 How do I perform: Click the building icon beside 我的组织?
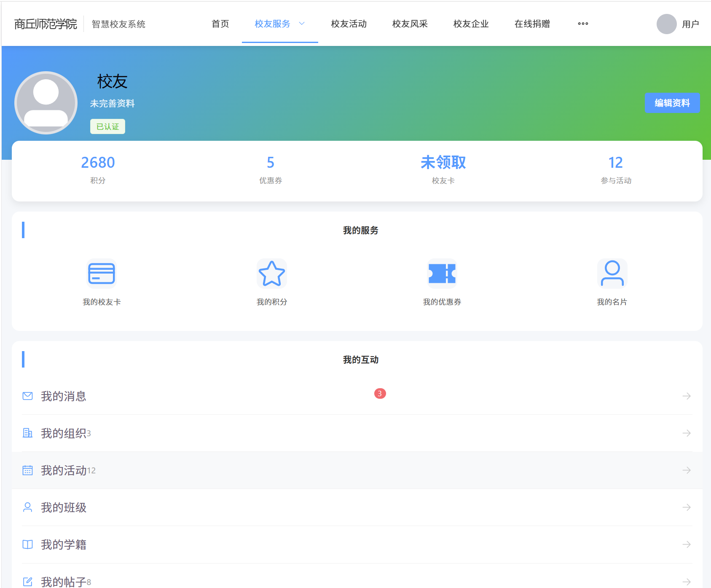[x=28, y=433]
